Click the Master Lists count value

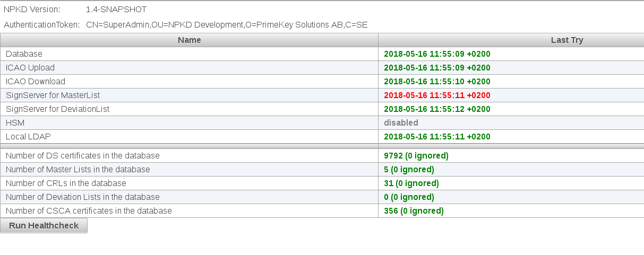[x=409, y=170]
